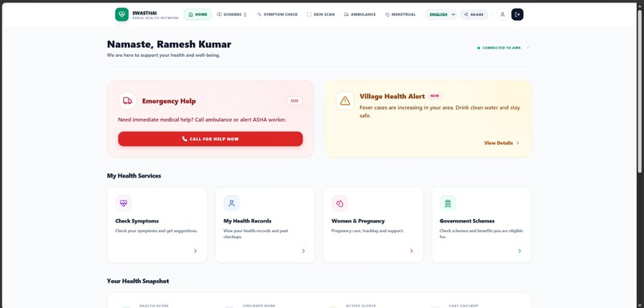The height and width of the screenshot is (308, 644).
Task: Click the Connected to AWS status
Action: (499, 48)
